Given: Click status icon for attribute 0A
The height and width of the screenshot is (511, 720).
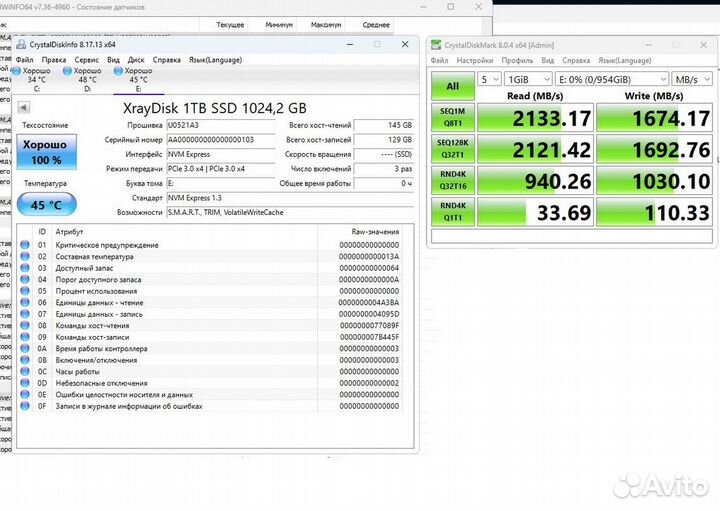Looking at the screenshot, I should pos(25,348).
